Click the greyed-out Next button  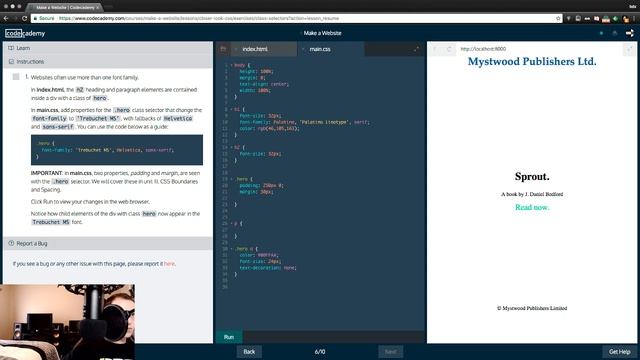pos(391,352)
